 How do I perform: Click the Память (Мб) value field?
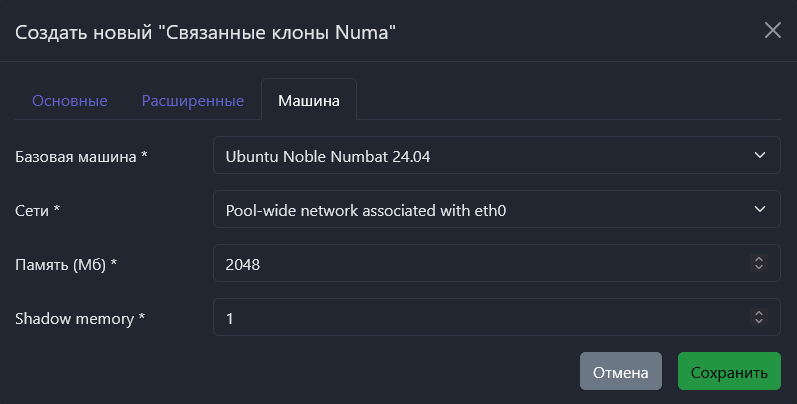click(480, 264)
